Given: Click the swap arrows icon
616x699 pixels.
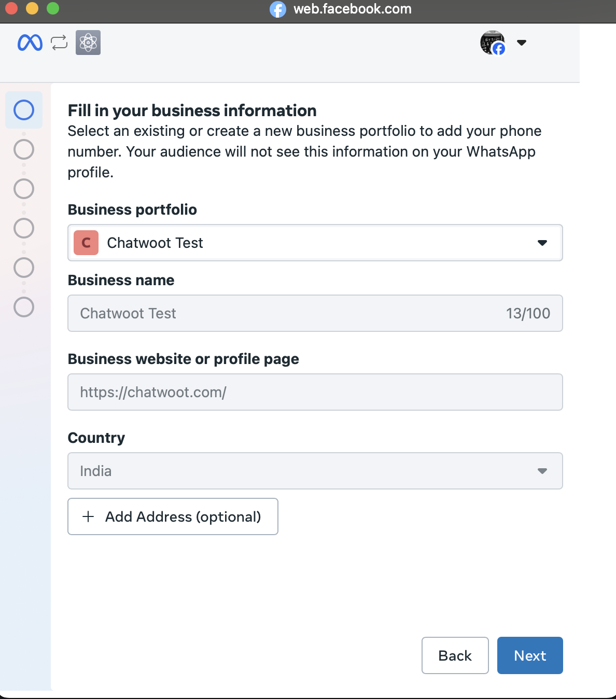Looking at the screenshot, I should tap(59, 43).
